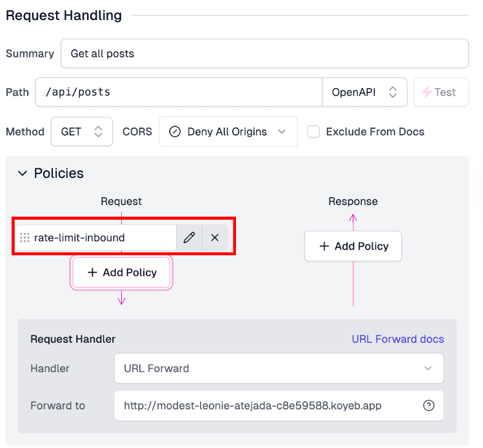The image size is (483, 448).
Task: Select the rate-limit-inbound policy name
Action: point(79,238)
